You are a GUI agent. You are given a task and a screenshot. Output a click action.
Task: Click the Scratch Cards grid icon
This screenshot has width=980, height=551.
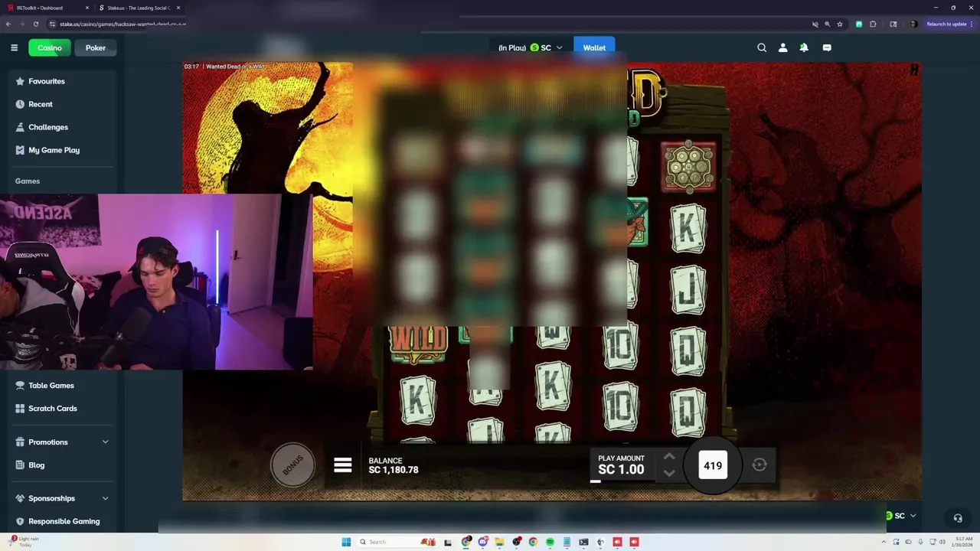pos(20,409)
